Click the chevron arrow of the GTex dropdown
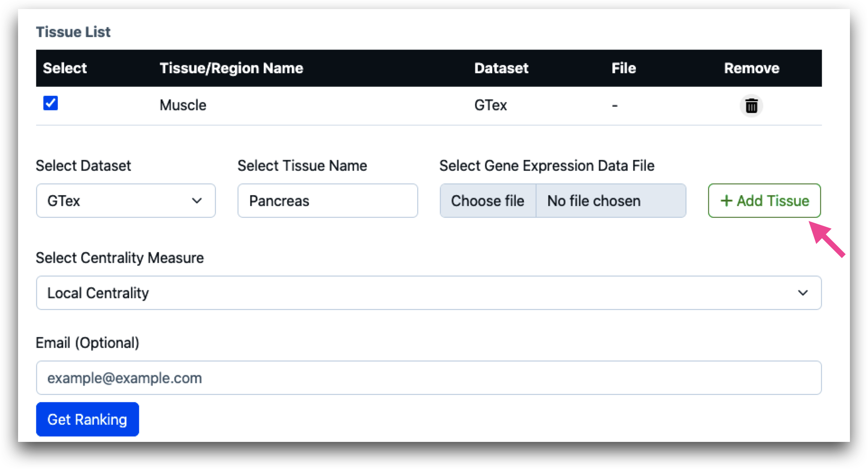Image resolution: width=868 pixels, height=469 pixels. coord(197,201)
